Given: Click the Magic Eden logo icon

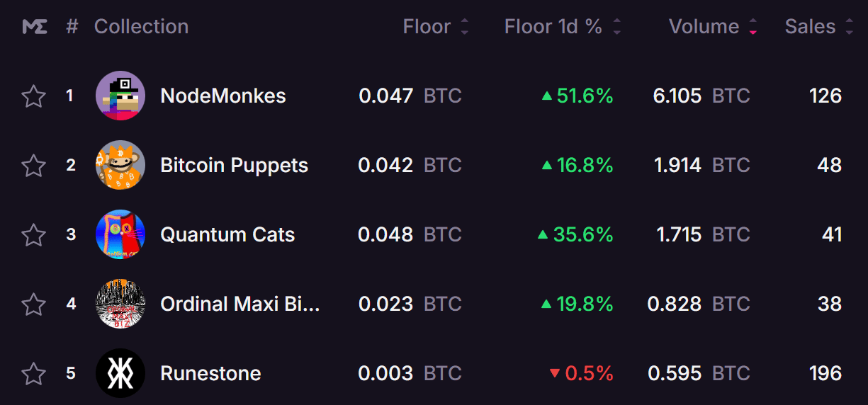Looking at the screenshot, I should (x=35, y=27).
